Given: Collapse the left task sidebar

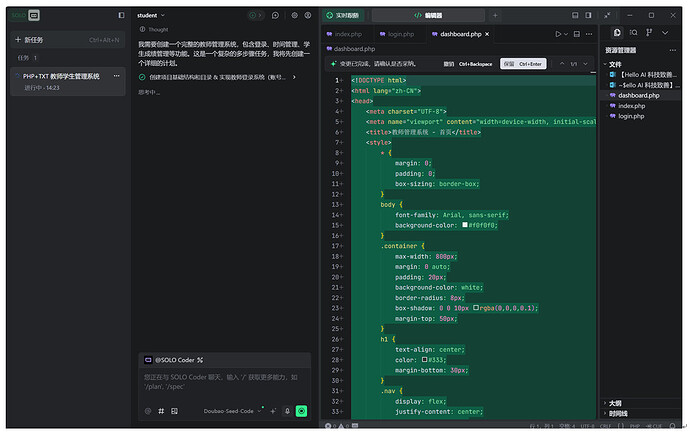Looking at the screenshot, I should tap(121, 15).
